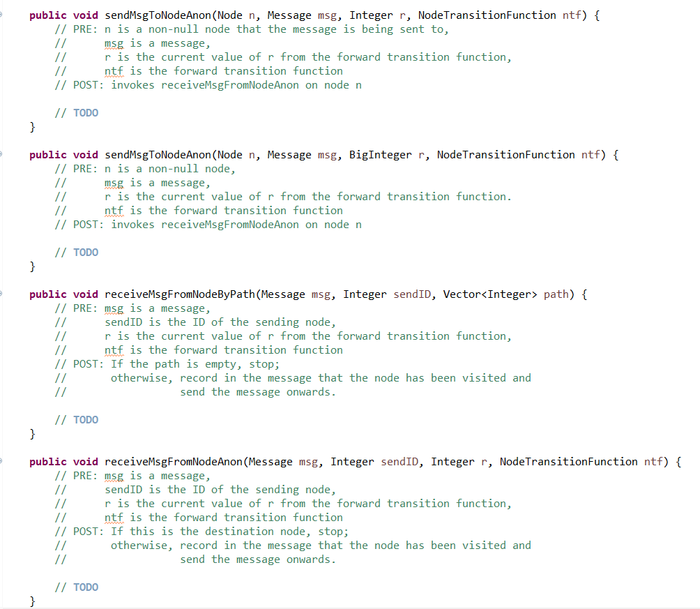Viewport: 700px width, 609px height.
Task: Click the underlined msg word in first PRE comment
Action: pyautogui.click(x=114, y=43)
